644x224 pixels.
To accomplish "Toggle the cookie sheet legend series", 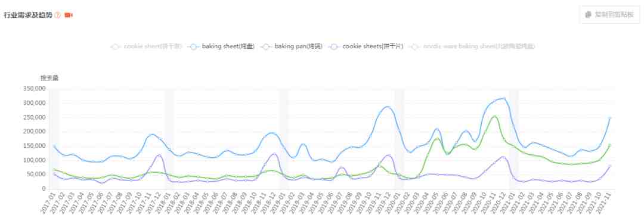I will click(x=146, y=46).
